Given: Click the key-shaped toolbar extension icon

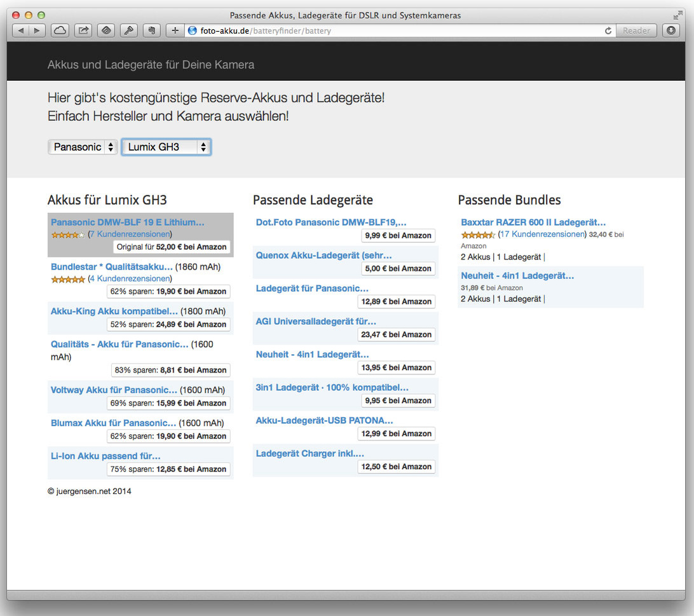Looking at the screenshot, I should click(x=128, y=31).
